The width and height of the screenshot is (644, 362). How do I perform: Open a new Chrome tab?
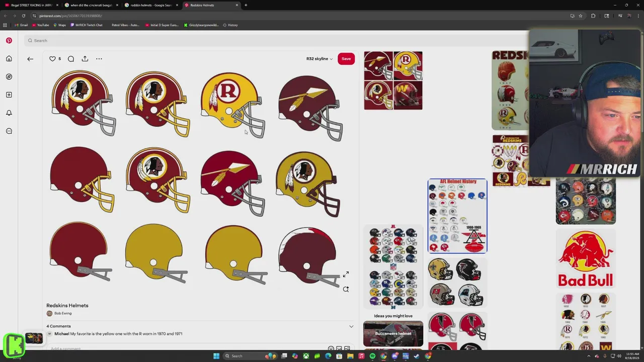(x=246, y=5)
